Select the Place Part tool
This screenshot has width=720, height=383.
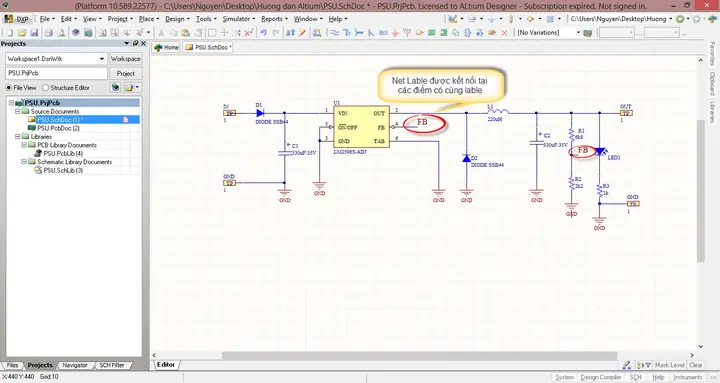pyautogui.click(x=419, y=33)
